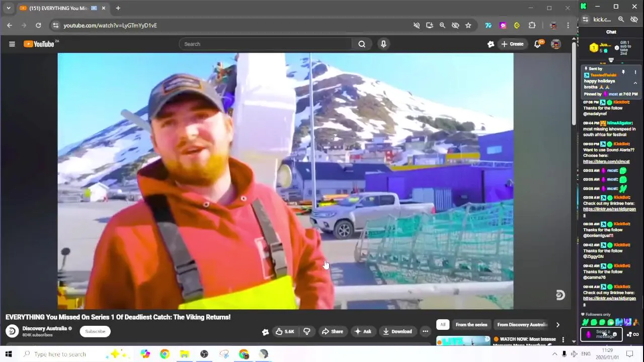
Task: Open the Windows Start menu
Action: point(9,354)
